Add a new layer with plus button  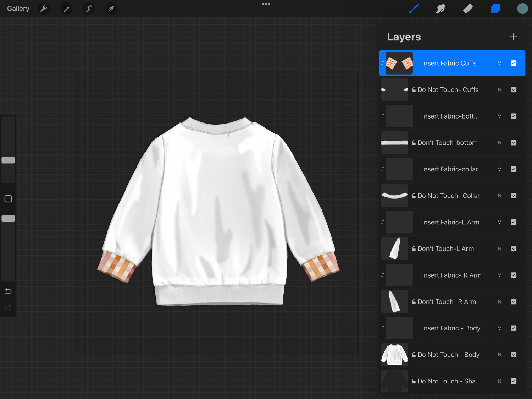[x=513, y=37]
